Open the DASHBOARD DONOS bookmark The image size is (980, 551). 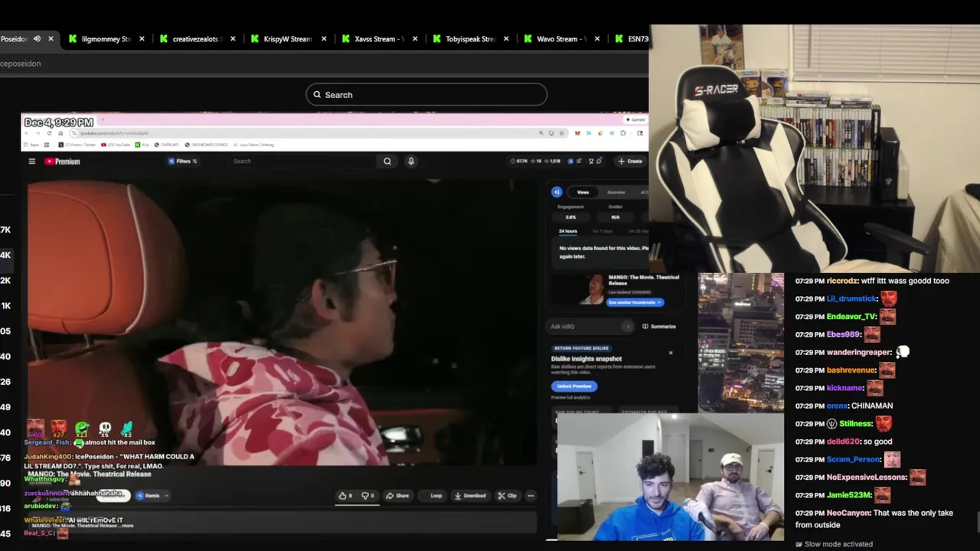[x=207, y=145]
